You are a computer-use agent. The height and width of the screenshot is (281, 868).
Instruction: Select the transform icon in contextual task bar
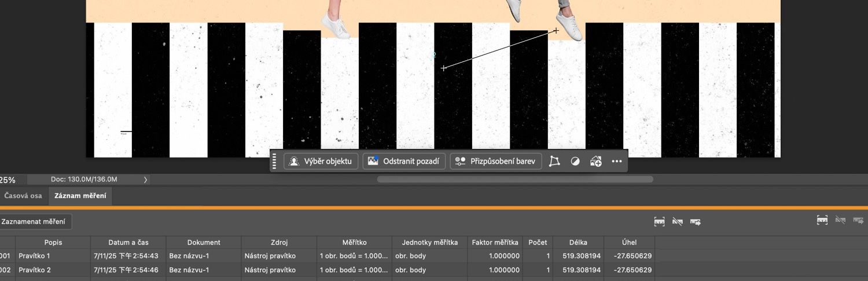click(554, 161)
